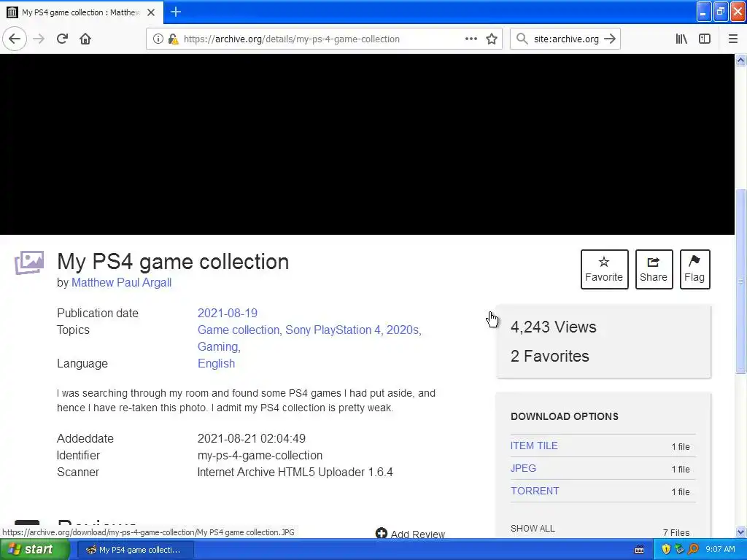Open the Gaming topic link
Screen dimensions: 747x560
[x=218, y=346]
